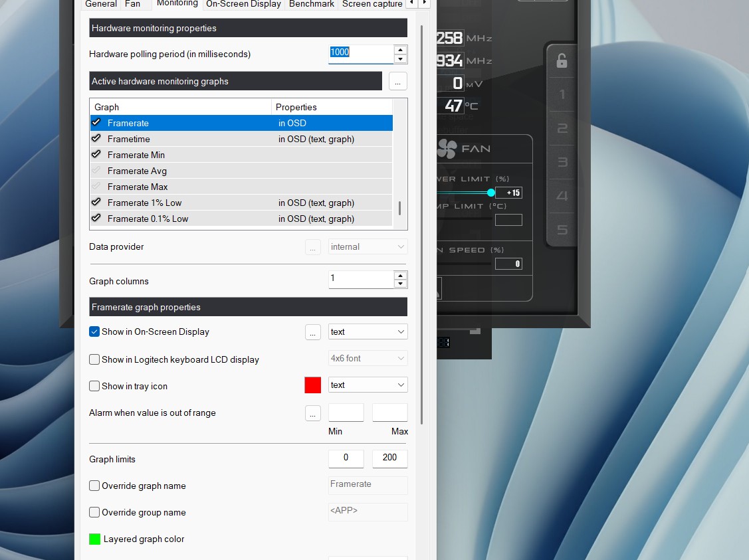Image resolution: width=749 pixels, height=560 pixels.
Task: Enable the Framerate Avg graph checkmark
Action: pyautogui.click(x=96, y=171)
